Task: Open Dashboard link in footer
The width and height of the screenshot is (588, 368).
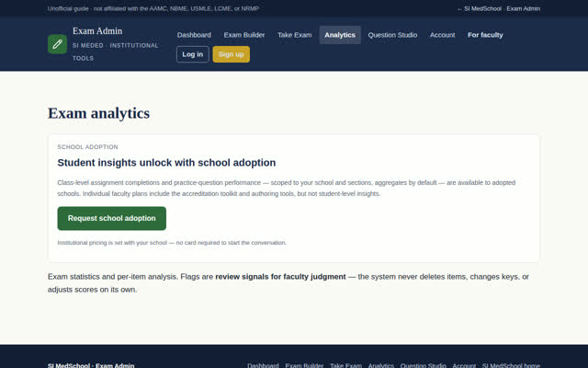Action: point(263,365)
